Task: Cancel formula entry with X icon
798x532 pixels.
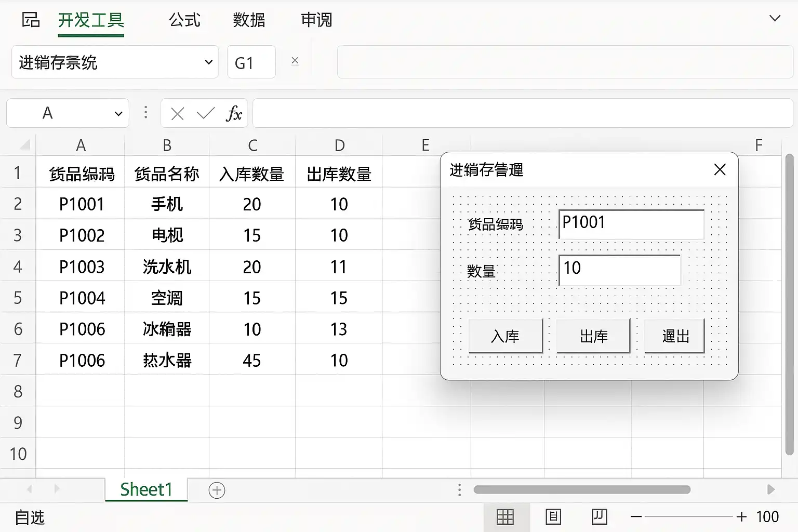Action: click(x=177, y=113)
